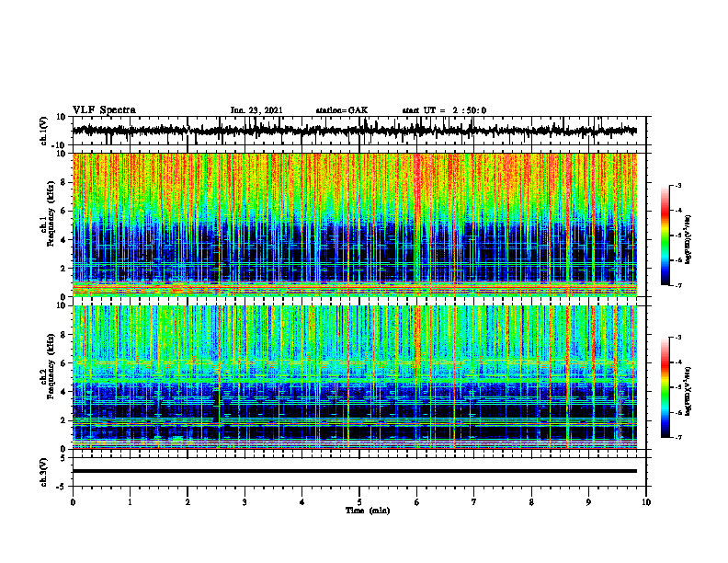
Task: Select the "station=GAK" header text
Action: (342, 110)
